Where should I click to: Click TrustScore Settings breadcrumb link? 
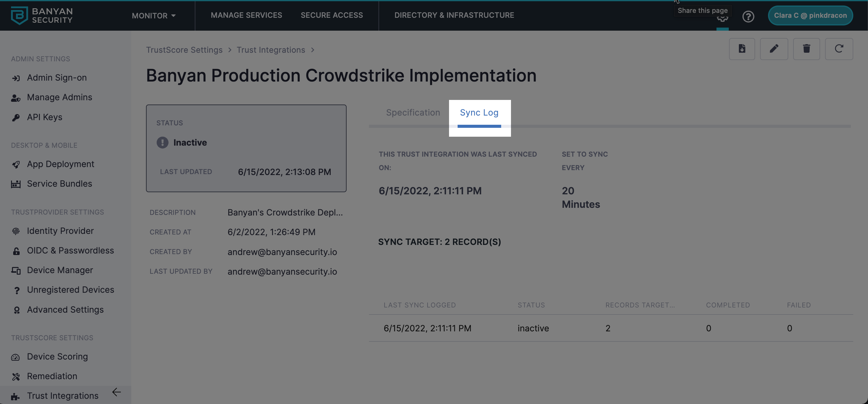(184, 50)
